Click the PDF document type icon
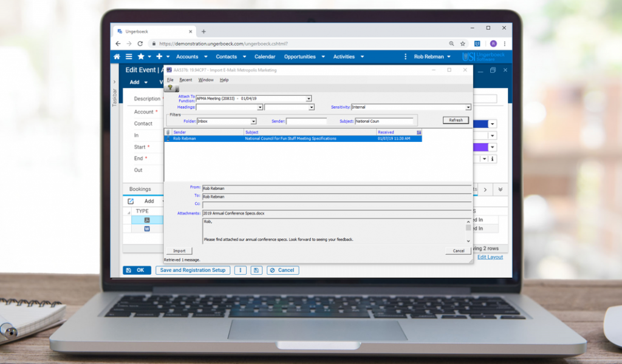Screen dimensions: 622x364 (x=147, y=220)
